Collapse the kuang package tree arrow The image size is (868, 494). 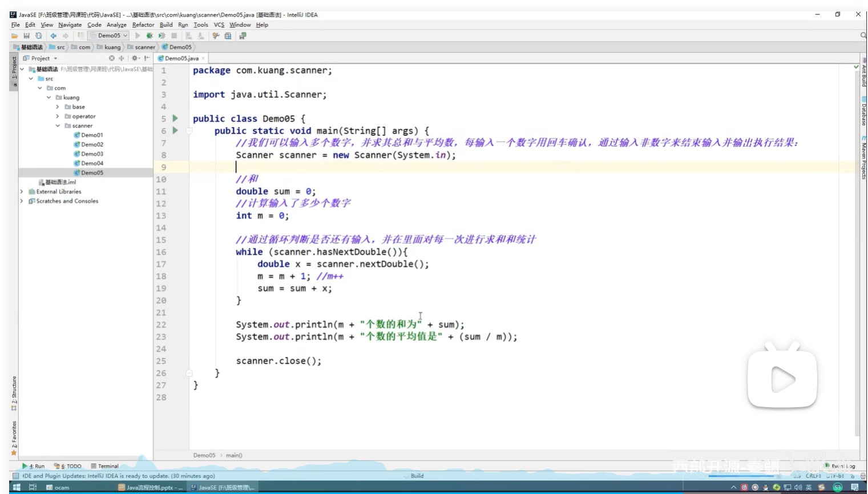[49, 98]
